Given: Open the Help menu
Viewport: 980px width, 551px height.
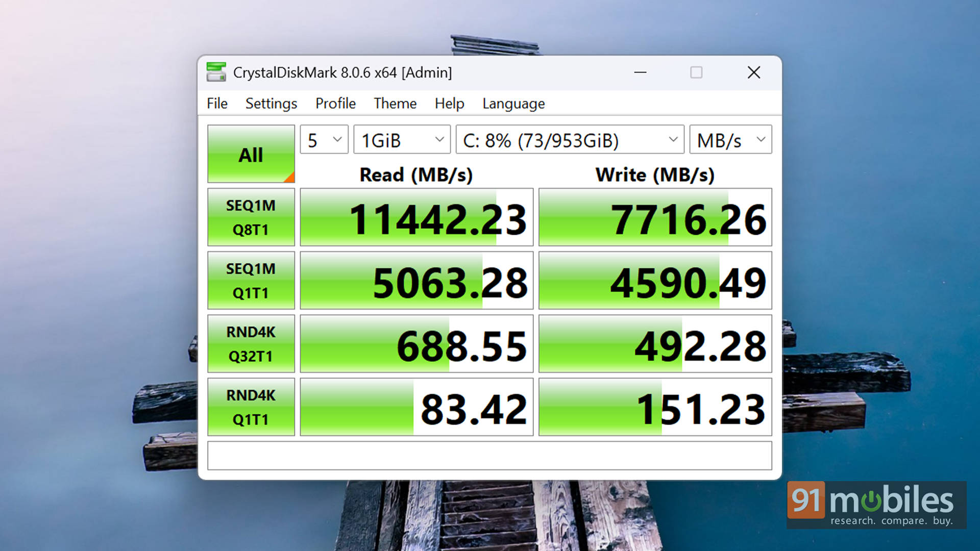Looking at the screenshot, I should (x=449, y=104).
